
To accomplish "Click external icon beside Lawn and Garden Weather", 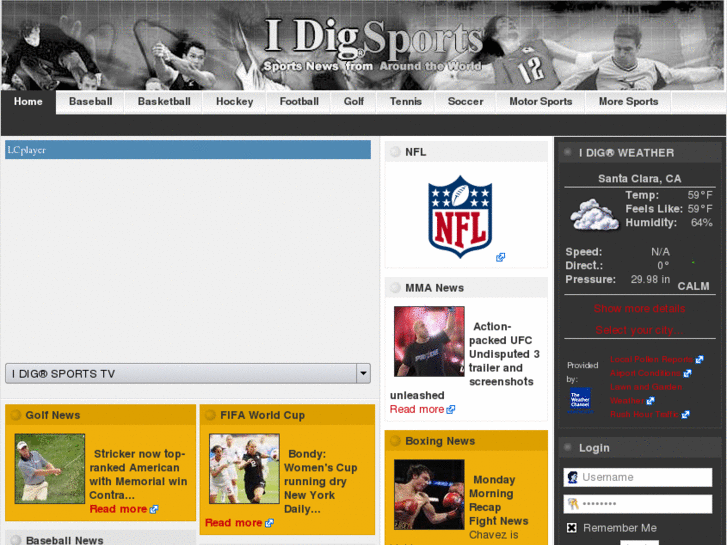I will click(x=650, y=401).
